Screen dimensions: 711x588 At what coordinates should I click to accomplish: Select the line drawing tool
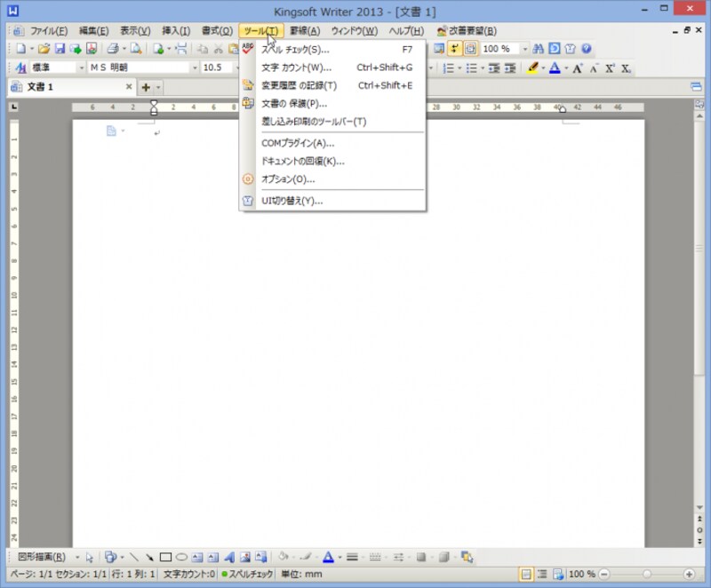click(133, 558)
